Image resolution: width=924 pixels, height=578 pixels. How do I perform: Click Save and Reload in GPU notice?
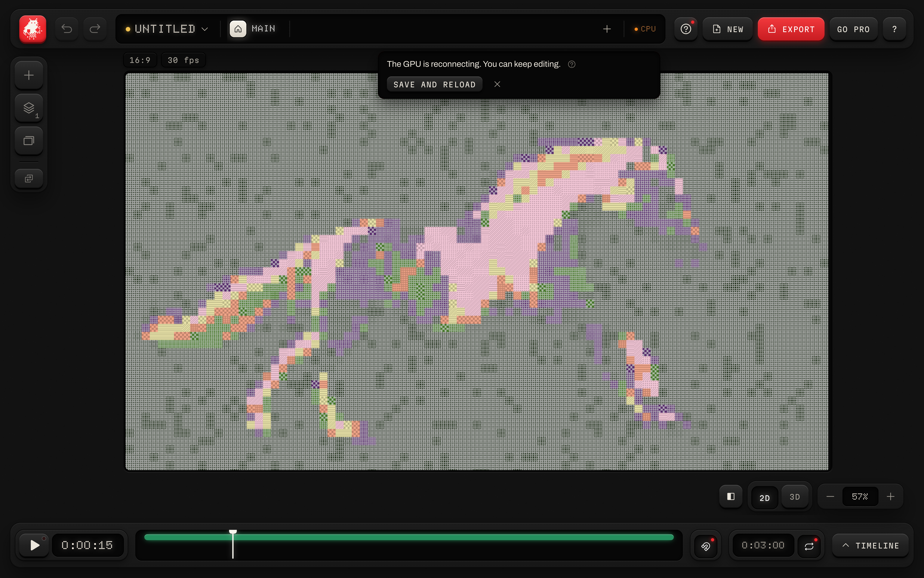point(434,85)
